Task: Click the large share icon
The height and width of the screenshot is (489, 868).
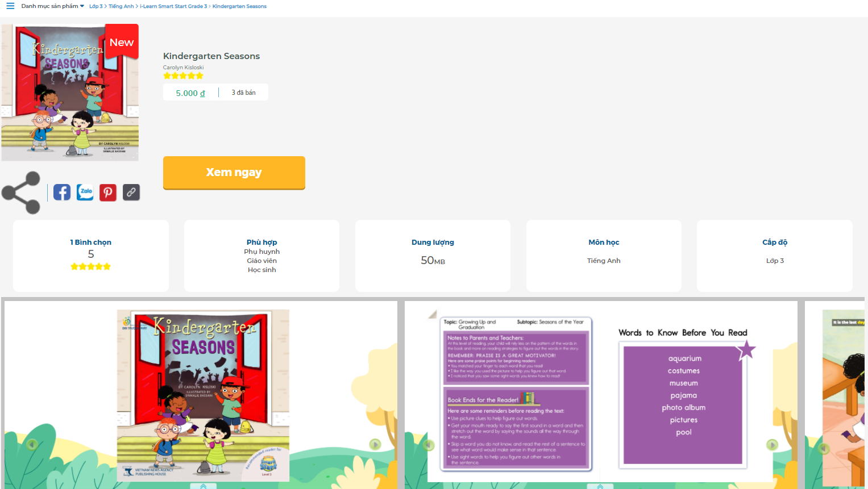Action: [21, 193]
